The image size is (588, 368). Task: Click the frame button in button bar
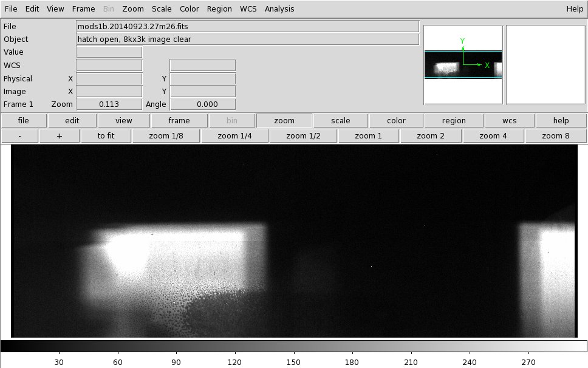coord(179,121)
